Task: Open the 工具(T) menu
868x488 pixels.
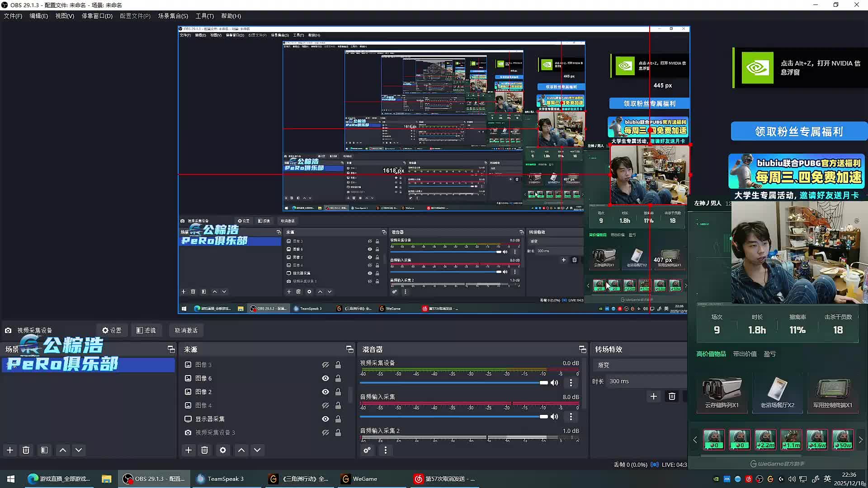Action: click(x=204, y=16)
